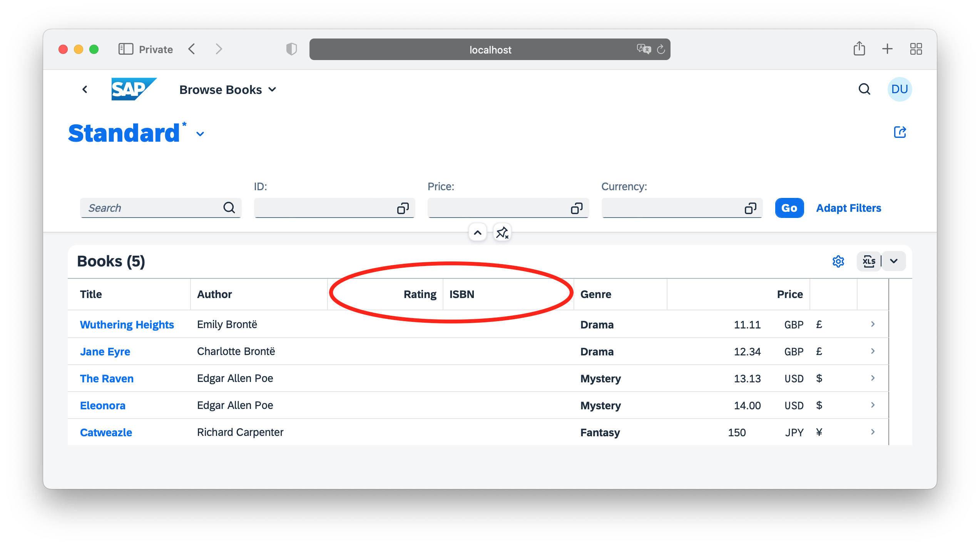980x546 pixels.
Task: Open a new Safari tab
Action: click(x=887, y=49)
